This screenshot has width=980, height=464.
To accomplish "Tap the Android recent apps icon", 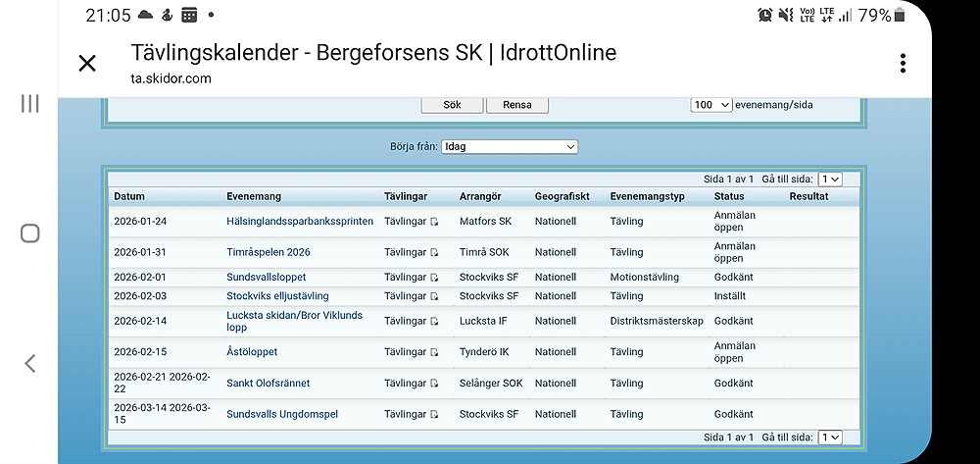I will click(x=30, y=104).
